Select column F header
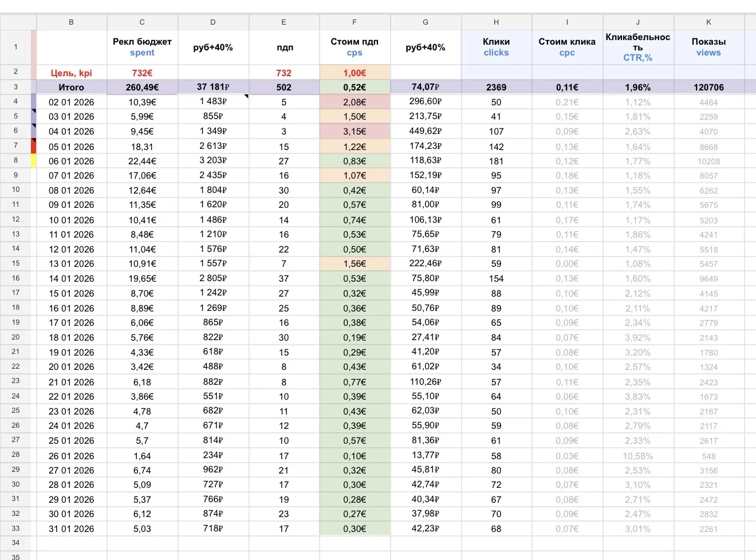This screenshot has width=756, height=560. [x=355, y=22]
